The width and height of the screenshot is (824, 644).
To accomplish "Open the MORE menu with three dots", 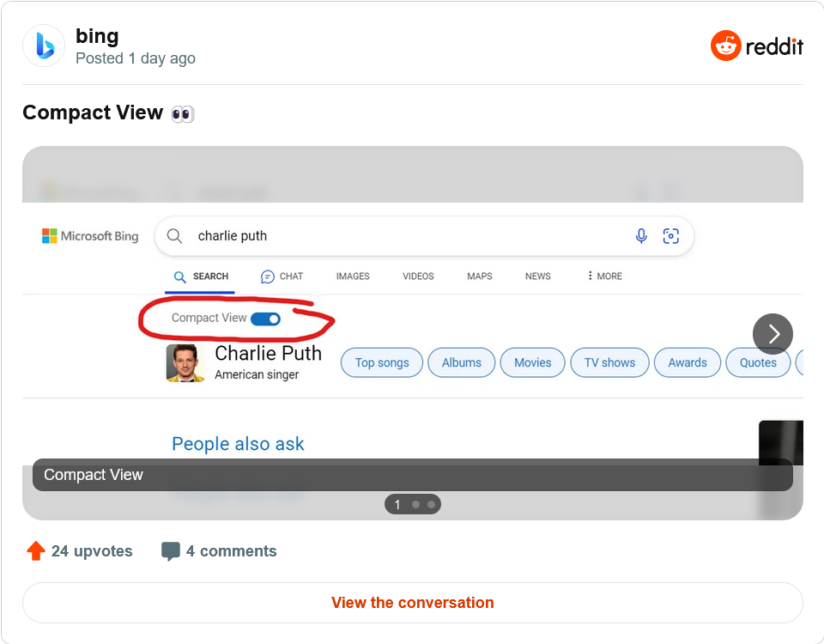I will pos(605,276).
